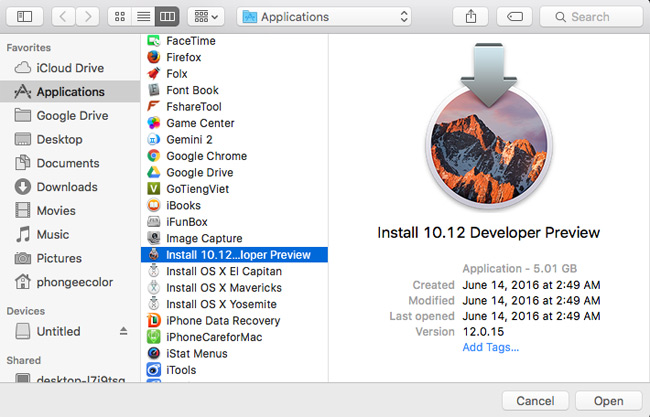Click the iBooks icon

point(154,205)
